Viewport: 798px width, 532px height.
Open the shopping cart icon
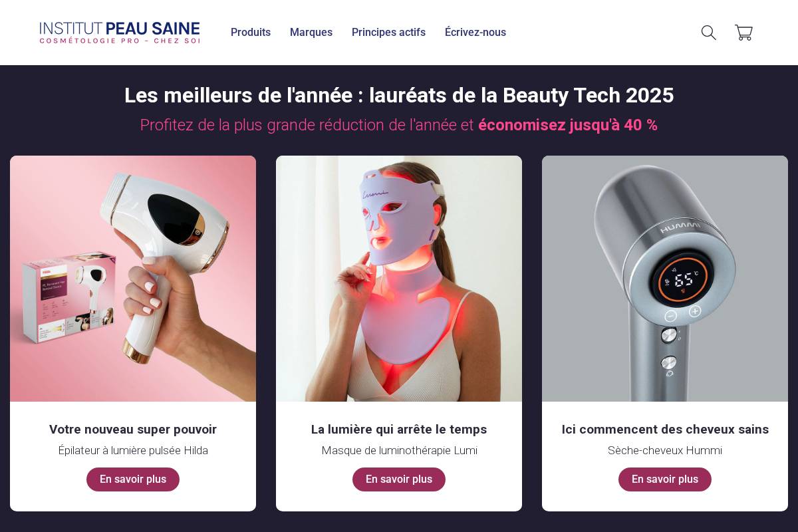743,33
